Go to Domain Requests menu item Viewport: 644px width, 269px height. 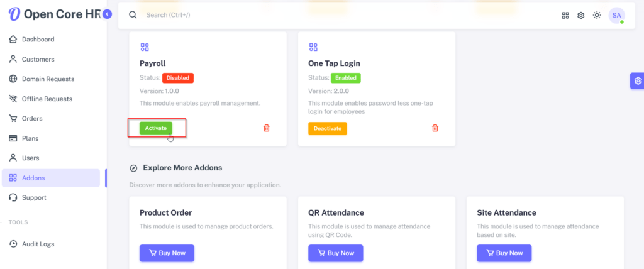click(x=48, y=79)
